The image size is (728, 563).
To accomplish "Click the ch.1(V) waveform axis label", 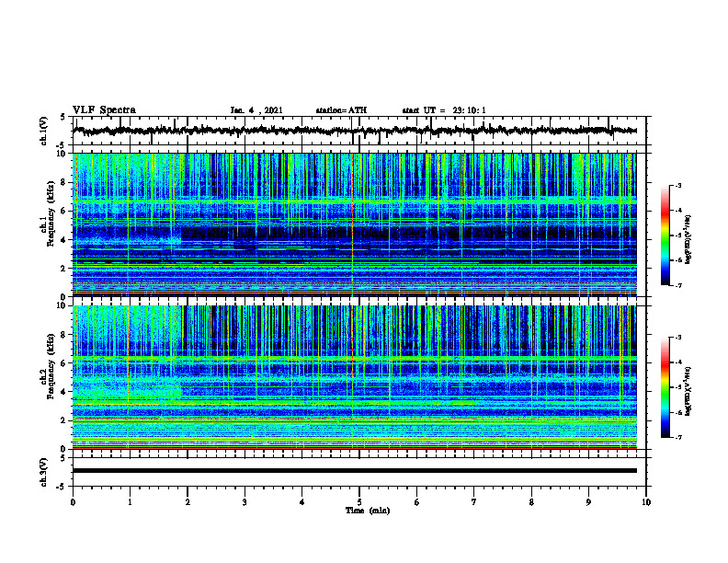I will coord(43,131).
